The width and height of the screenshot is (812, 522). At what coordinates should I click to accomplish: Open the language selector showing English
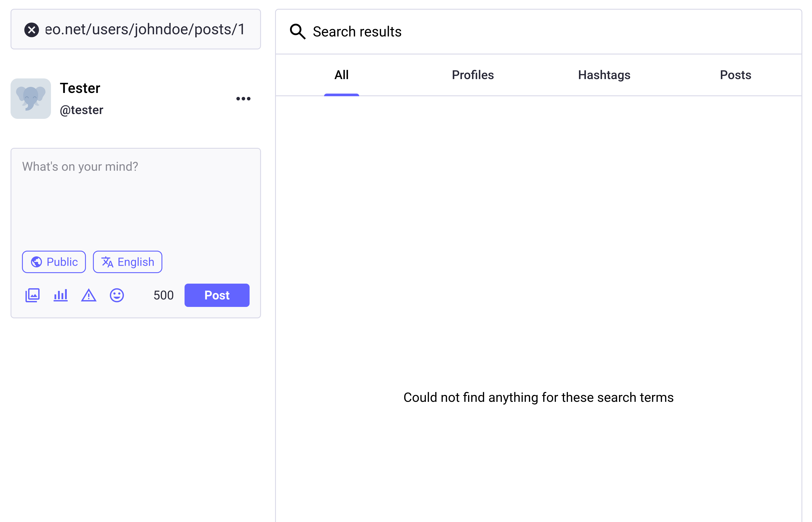[127, 262]
